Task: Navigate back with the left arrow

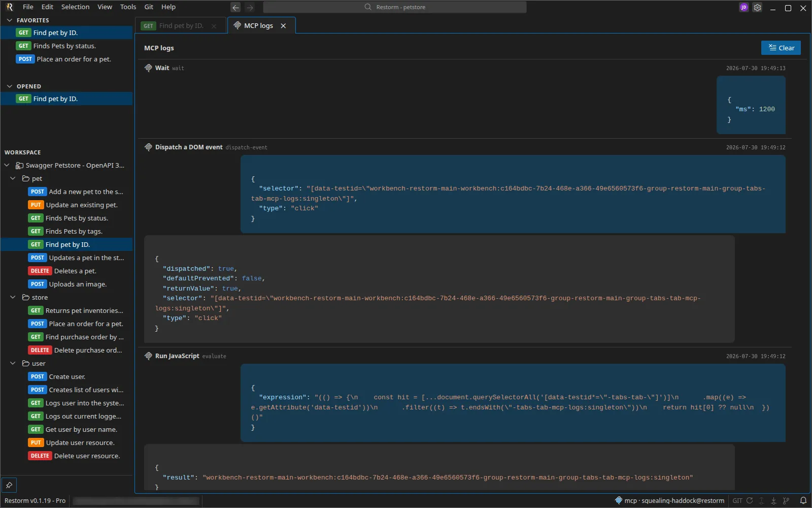Action: click(235, 7)
